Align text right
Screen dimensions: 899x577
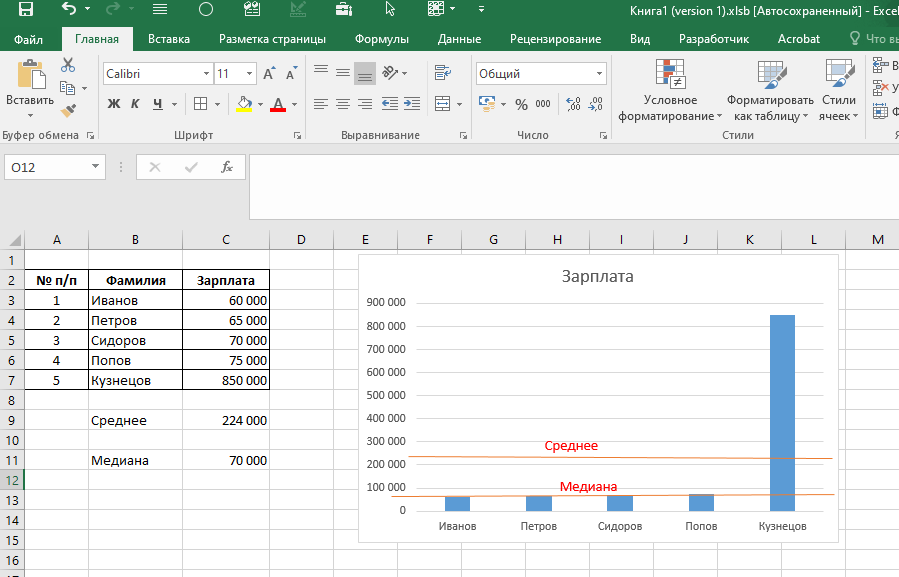pyautogui.click(x=365, y=104)
